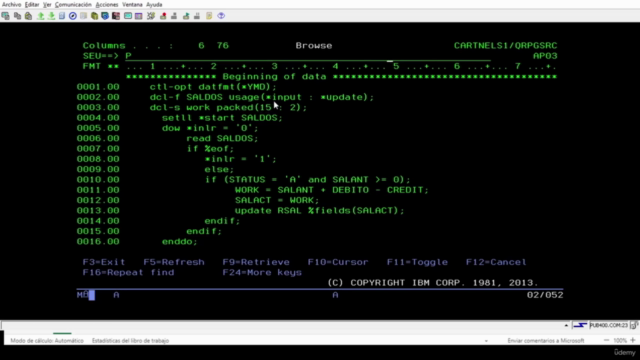Click the blue document toolbar icon
The height and width of the screenshot is (360, 640).
pos(62,16)
